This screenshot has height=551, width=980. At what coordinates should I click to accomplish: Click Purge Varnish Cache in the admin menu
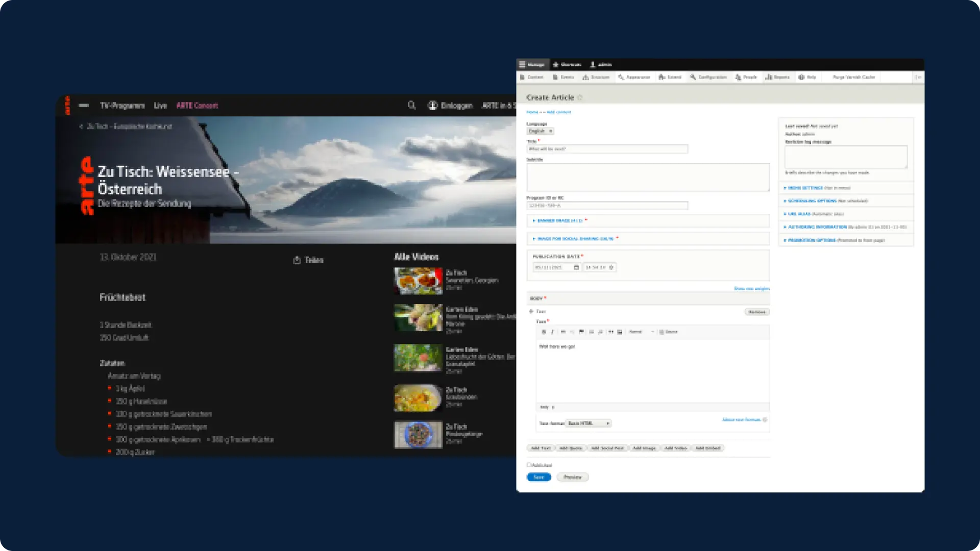(x=853, y=77)
